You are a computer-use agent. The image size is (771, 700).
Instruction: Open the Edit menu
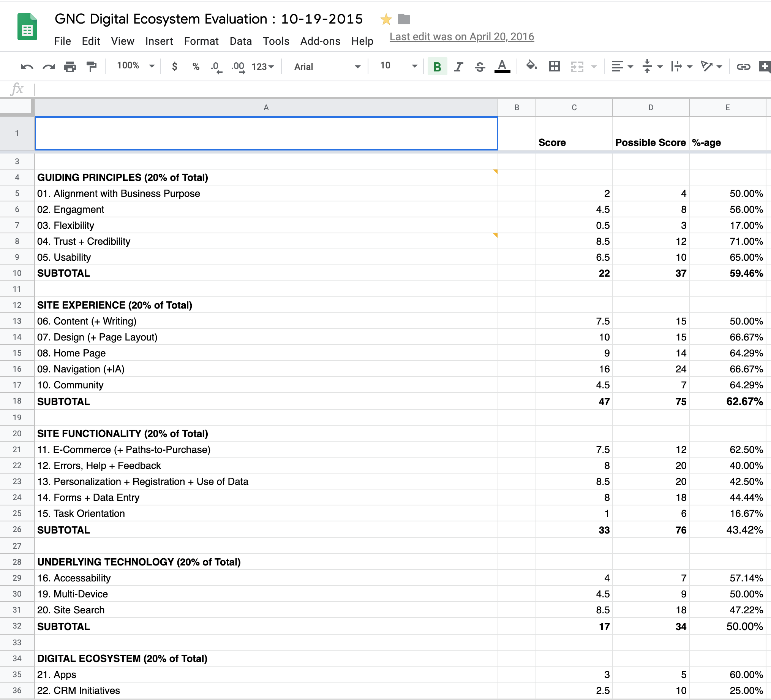click(91, 41)
